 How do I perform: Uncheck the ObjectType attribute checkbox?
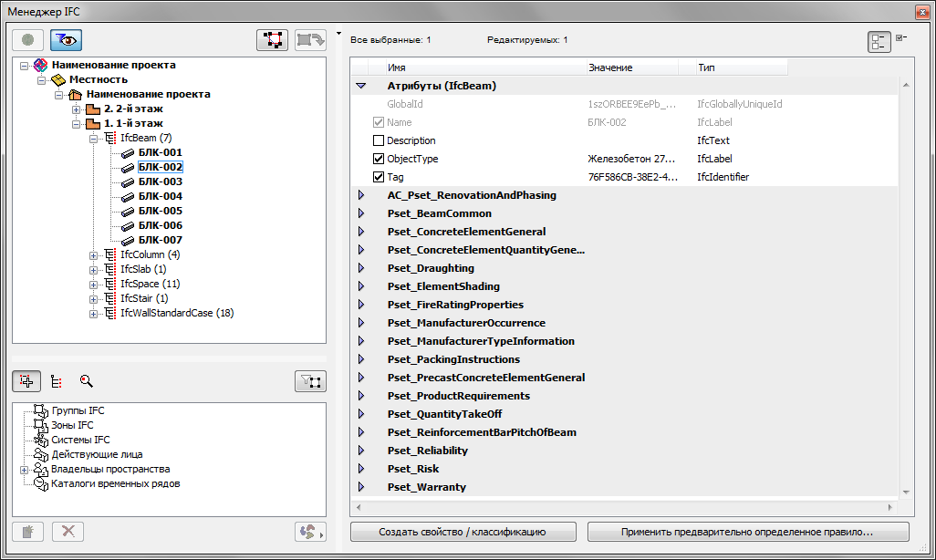[378, 159]
